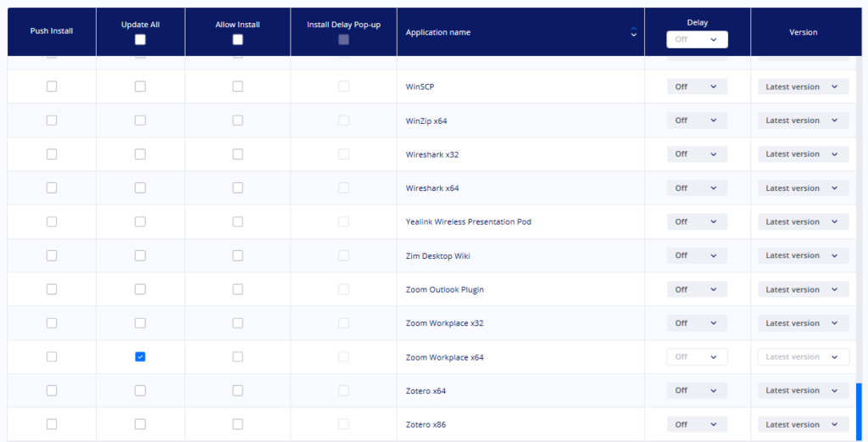Screen dimensions: 868x442
Task: Click the Install Delay Pop-up header label
Action: coord(344,25)
